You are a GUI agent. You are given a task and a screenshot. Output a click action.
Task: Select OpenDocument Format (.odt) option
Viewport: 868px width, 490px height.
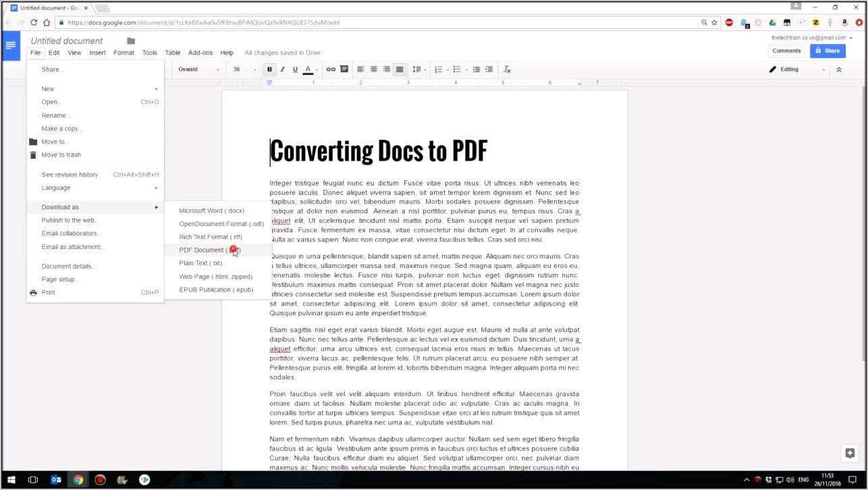217,224
